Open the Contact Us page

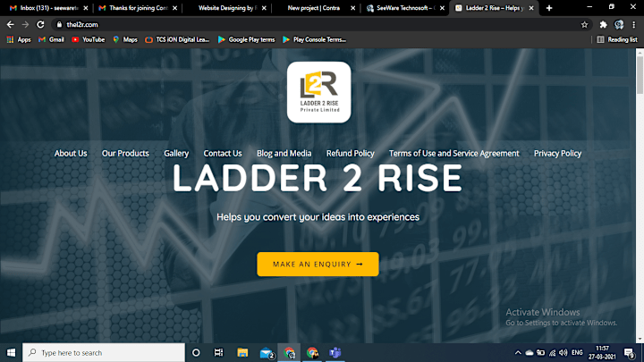[223, 154]
